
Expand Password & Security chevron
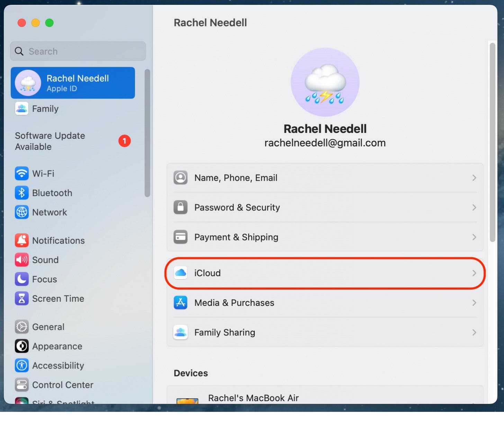point(474,207)
